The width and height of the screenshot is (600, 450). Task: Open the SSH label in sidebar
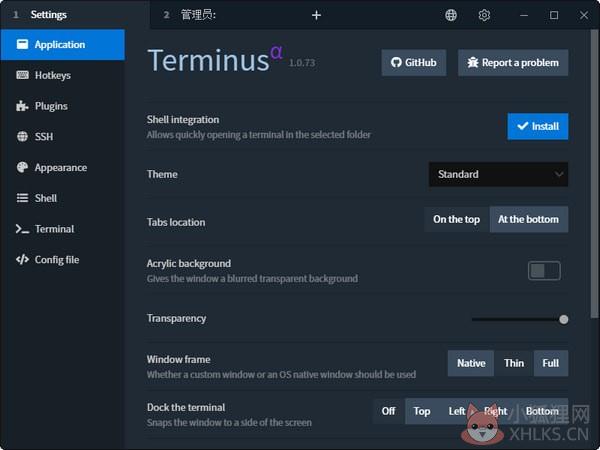click(44, 137)
